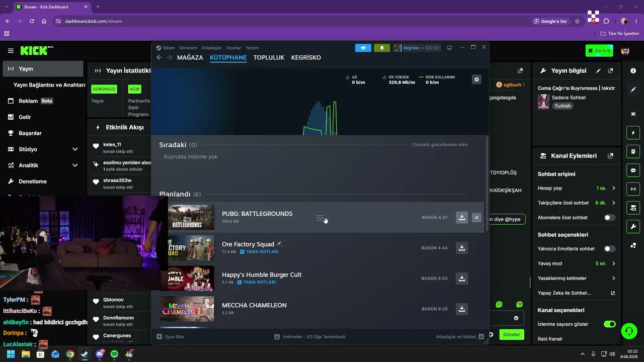Click the PUBG row reorder handle
The width and height of the screenshot is (644, 362).
coord(319,218)
